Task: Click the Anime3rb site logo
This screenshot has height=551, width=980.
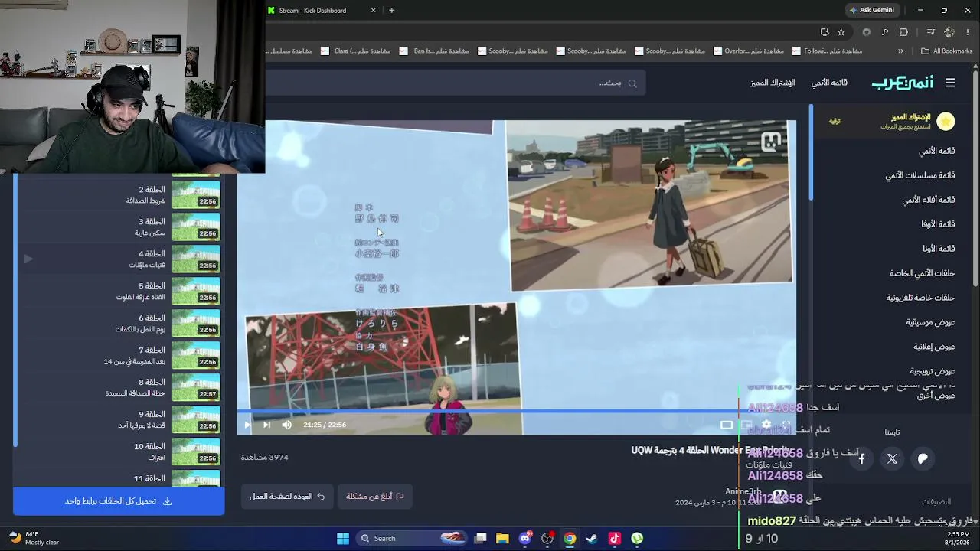Action: 903,83
